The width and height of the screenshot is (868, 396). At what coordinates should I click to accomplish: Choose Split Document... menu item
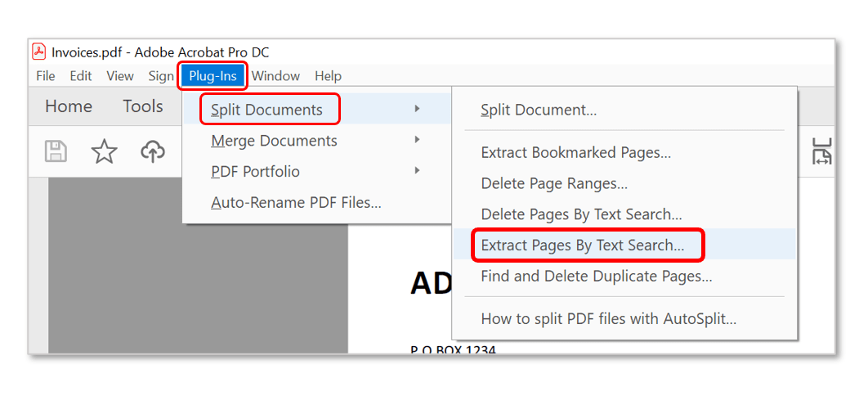click(624, 110)
